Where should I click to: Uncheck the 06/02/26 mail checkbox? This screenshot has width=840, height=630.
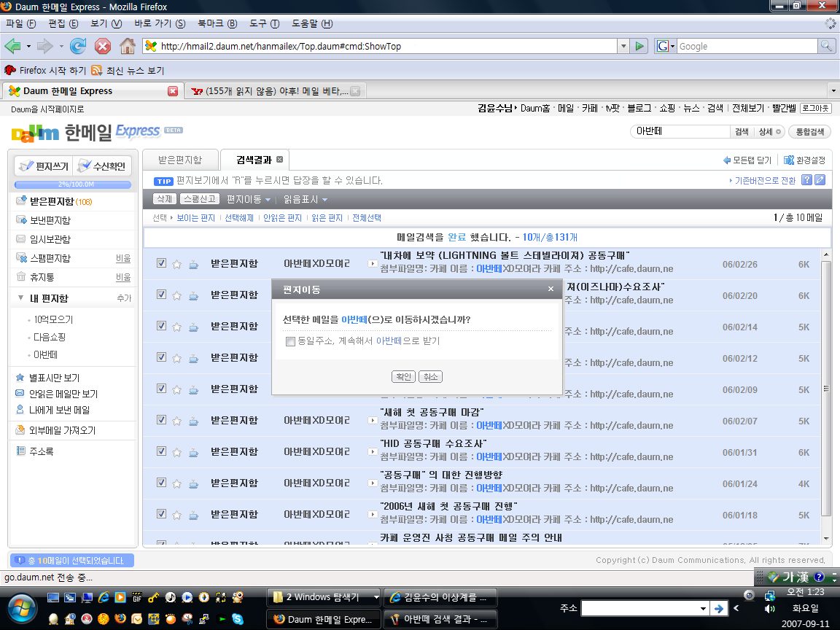pos(161,263)
